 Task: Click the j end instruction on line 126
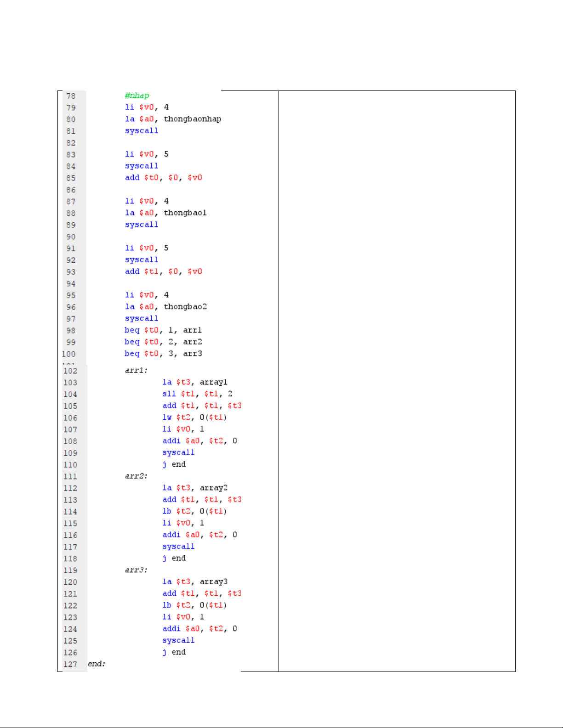[x=174, y=652]
